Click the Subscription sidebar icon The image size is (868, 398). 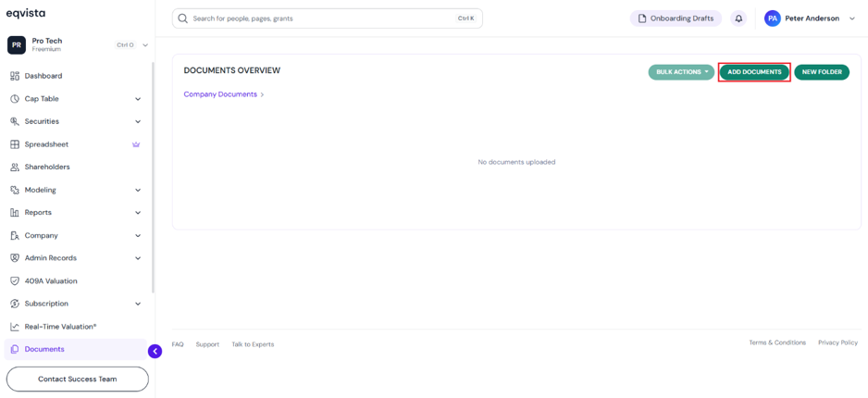tap(15, 304)
